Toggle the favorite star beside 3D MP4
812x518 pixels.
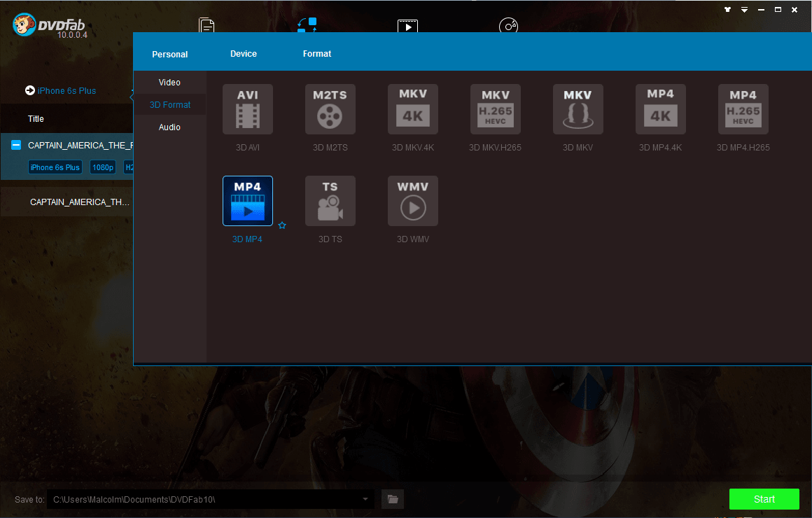tap(282, 225)
